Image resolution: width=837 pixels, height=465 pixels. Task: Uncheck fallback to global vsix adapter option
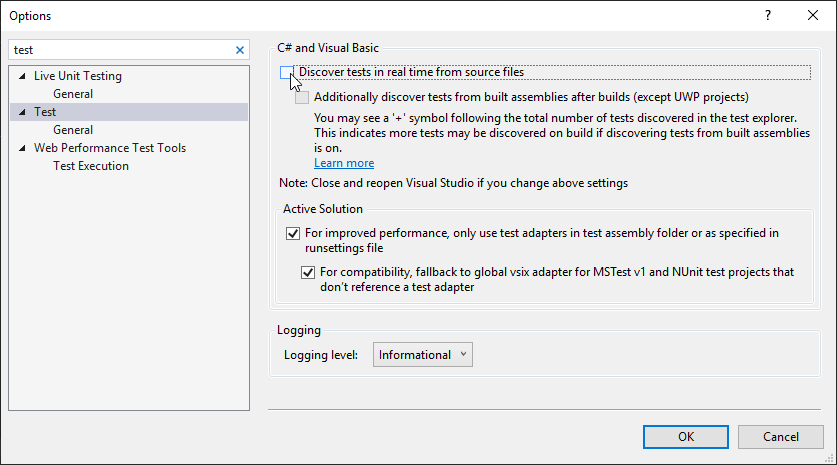[308, 272]
